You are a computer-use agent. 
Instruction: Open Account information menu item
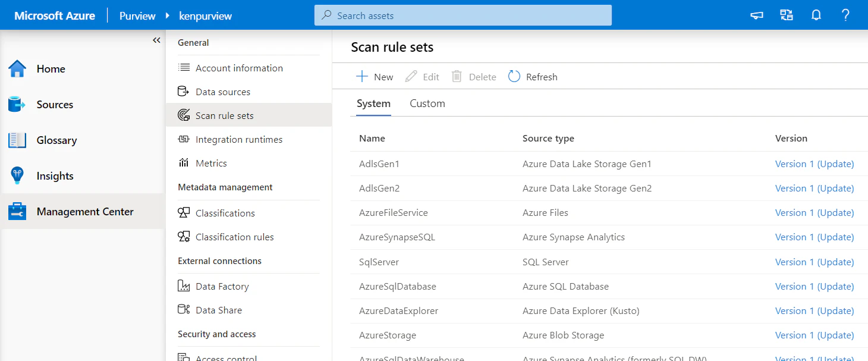pyautogui.click(x=249, y=68)
